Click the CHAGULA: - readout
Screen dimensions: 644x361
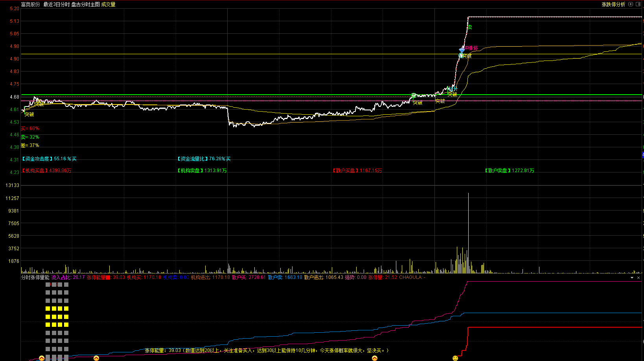point(412,277)
